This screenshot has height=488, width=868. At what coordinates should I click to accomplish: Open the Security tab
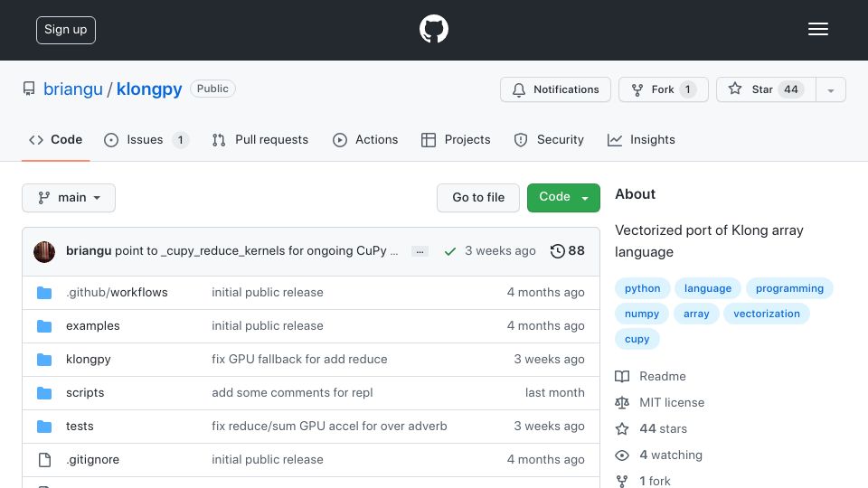tap(549, 140)
